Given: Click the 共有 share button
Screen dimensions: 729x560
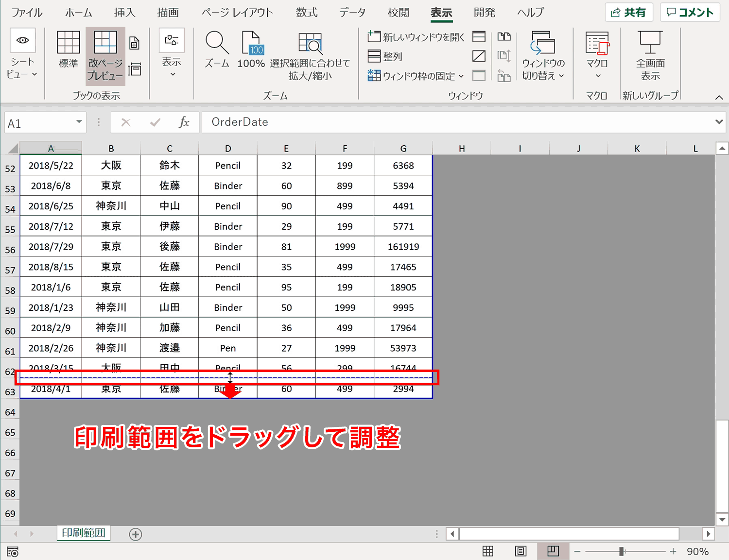Looking at the screenshot, I should [629, 13].
